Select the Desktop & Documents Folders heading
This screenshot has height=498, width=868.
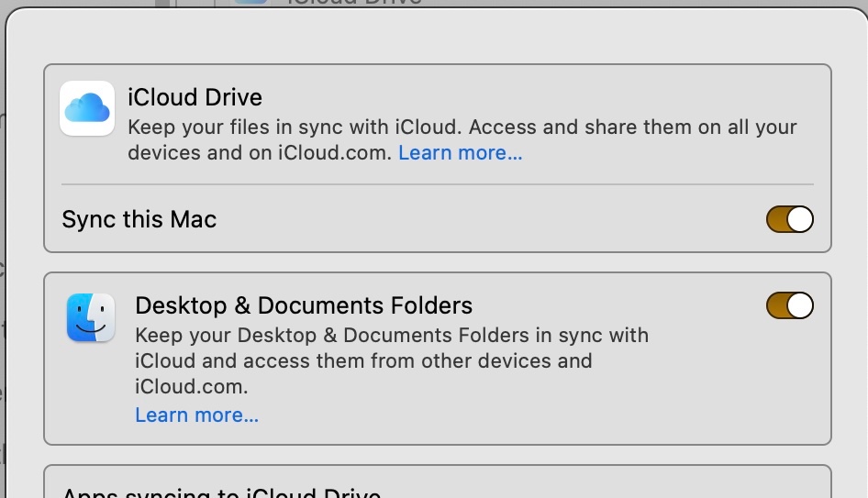304,305
